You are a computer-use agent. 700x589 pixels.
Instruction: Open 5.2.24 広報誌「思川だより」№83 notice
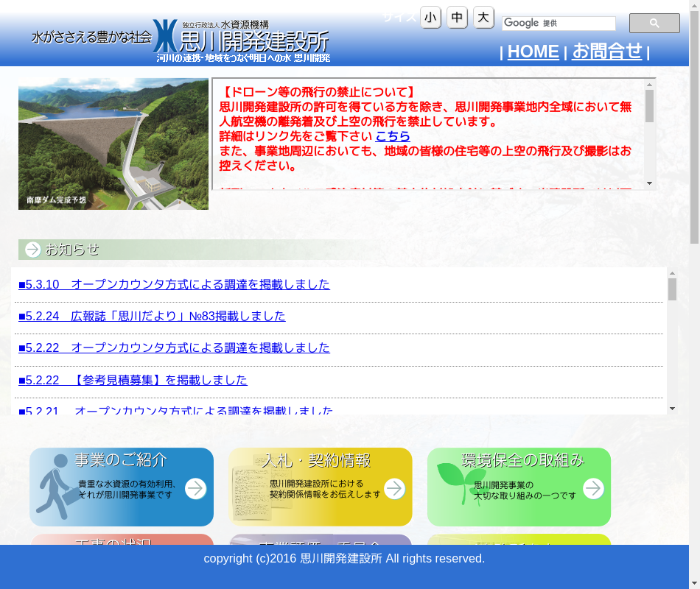coord(152,316)
